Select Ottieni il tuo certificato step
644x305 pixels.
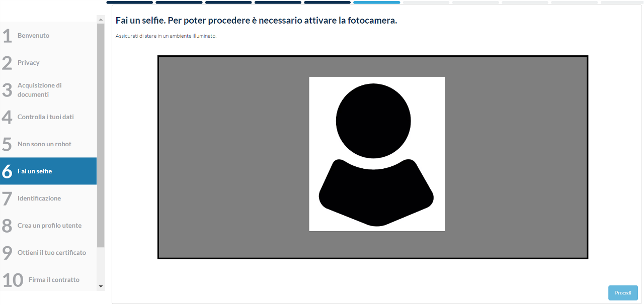[51, 253]
